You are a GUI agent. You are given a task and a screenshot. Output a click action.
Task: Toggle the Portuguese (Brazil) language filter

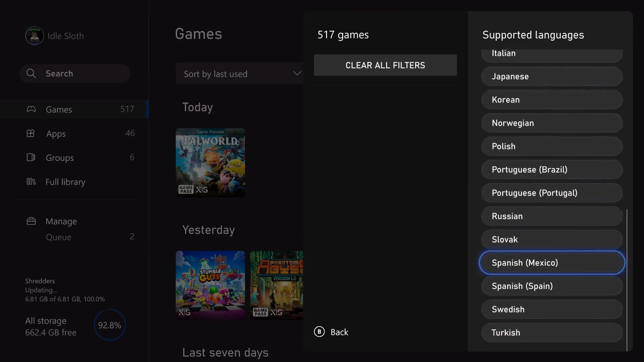552,170
